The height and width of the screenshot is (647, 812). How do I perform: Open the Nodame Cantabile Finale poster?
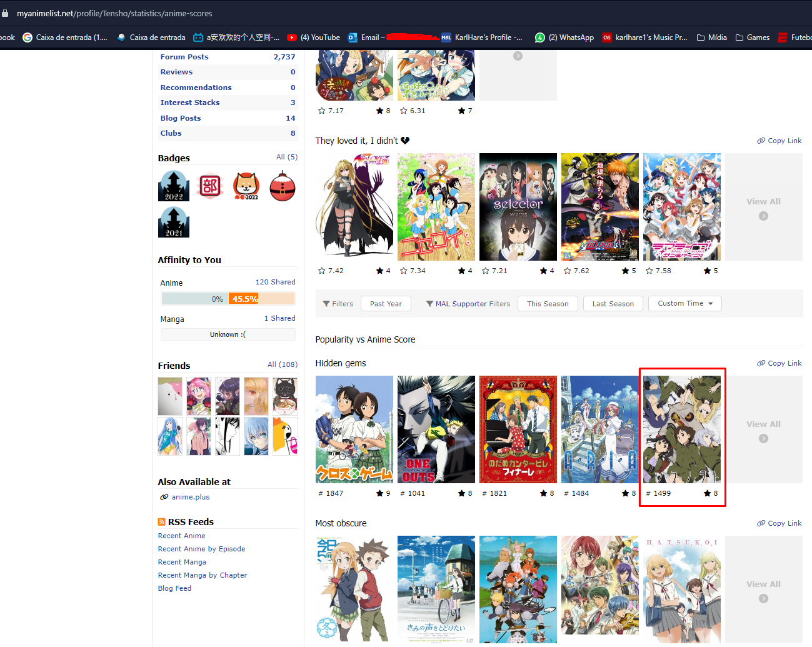(518, 429)
